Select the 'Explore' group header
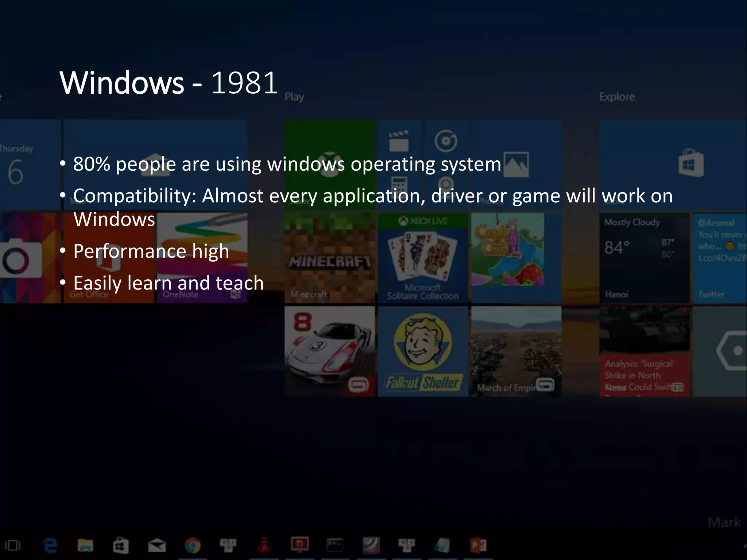 point(617,97)
